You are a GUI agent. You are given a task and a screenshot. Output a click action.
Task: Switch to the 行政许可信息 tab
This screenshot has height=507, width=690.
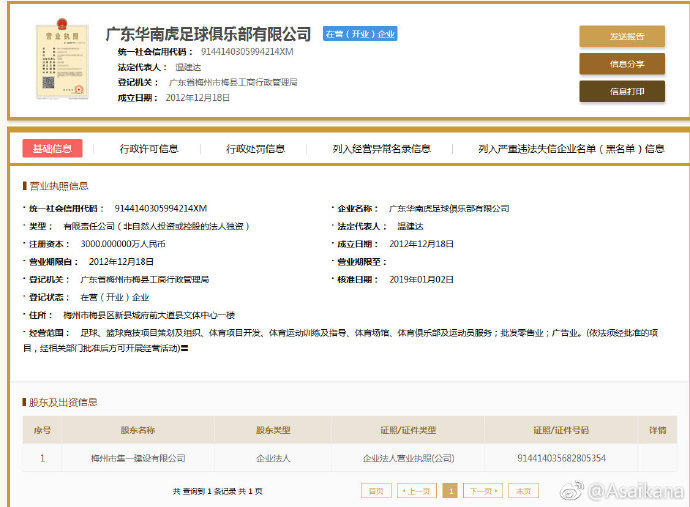(149, 149)
